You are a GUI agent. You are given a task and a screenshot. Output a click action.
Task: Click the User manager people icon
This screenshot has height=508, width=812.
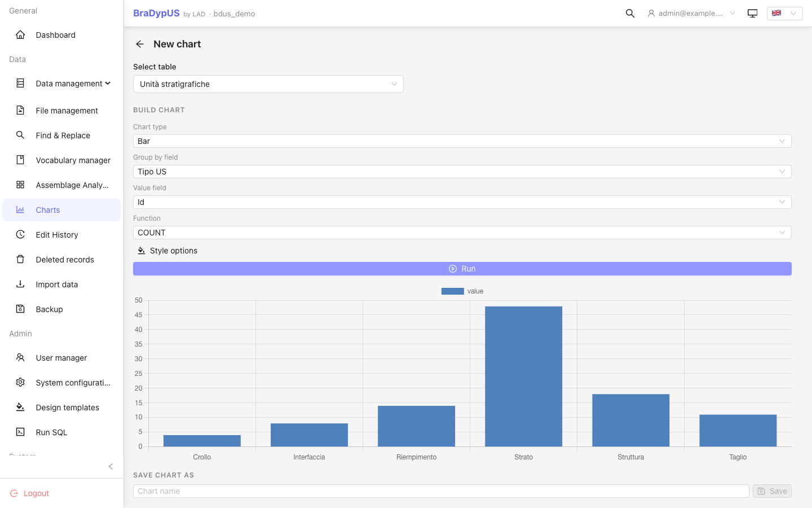[20, 358]
